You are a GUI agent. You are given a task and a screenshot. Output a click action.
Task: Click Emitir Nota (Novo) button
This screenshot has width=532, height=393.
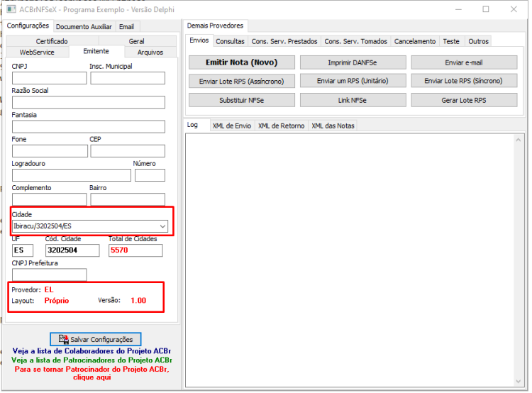click(242, 62)
